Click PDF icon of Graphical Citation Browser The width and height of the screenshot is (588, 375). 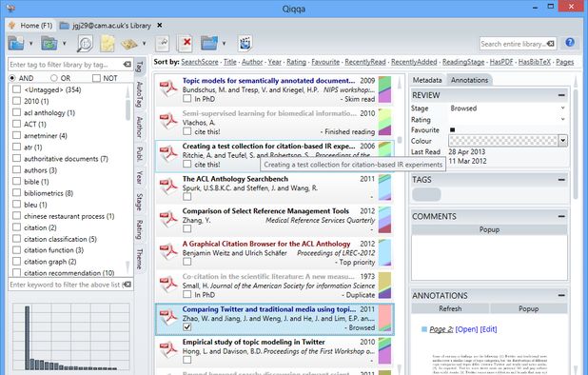(168, 252)
